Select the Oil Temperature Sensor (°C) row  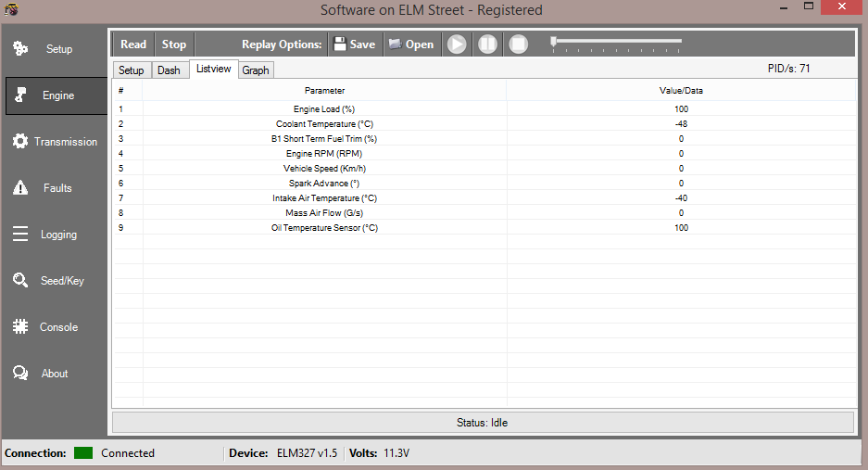484,228
